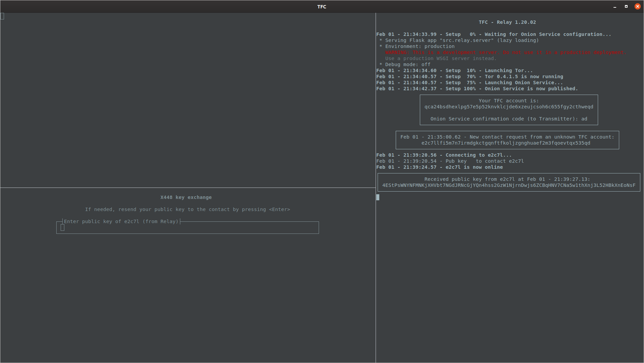
Task: Click the X448 key exchange heading
Action: click(x=186, y=197)
